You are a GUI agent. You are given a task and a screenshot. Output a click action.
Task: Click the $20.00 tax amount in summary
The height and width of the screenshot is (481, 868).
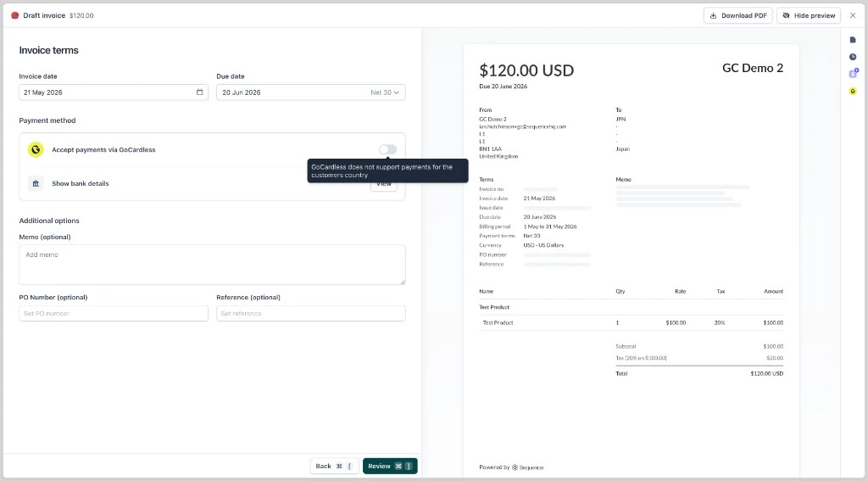pyautogui.click(x=775, y=358)
